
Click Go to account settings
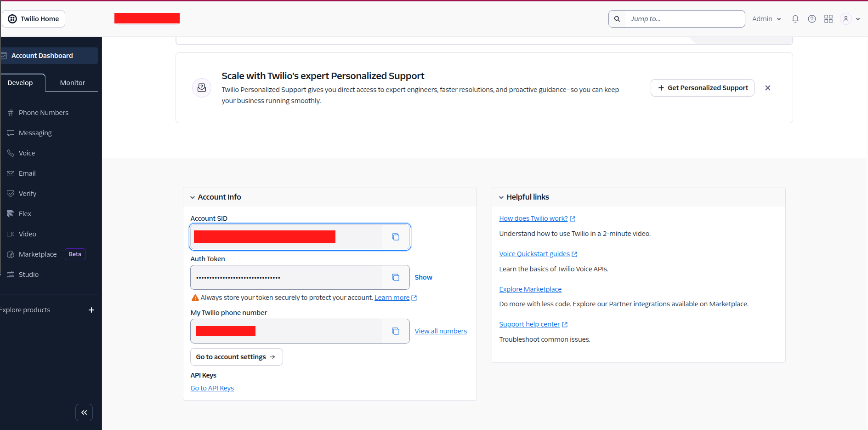click(x=236, y=356)
